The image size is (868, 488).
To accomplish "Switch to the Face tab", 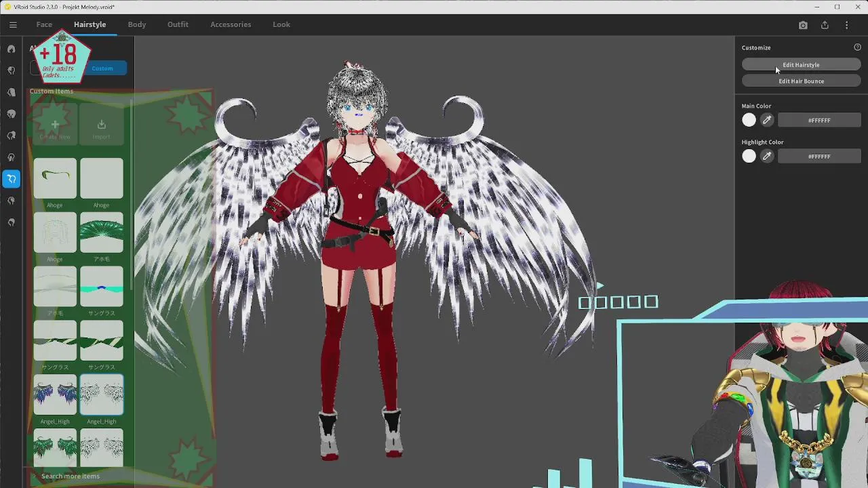I will point(44,24).
